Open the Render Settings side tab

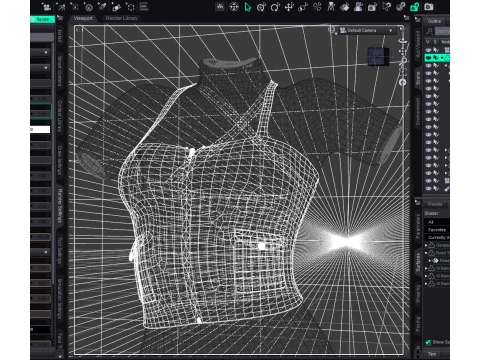click(x=59, y=206)
